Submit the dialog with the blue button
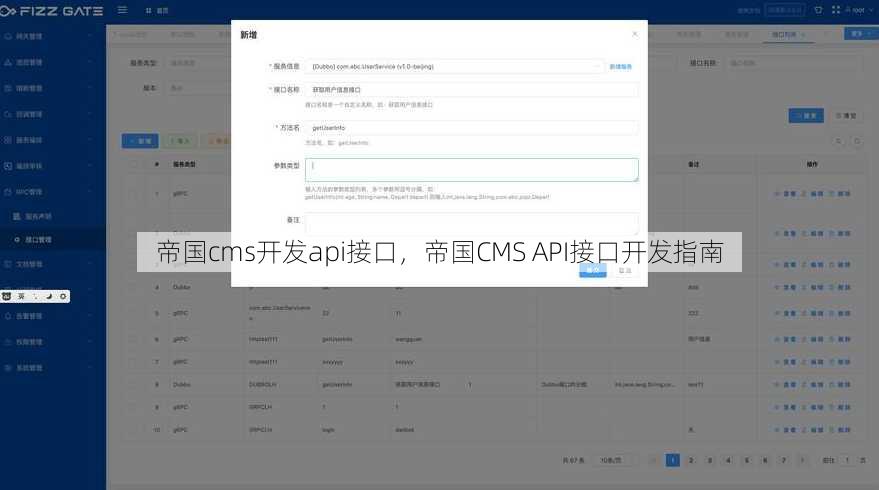 pyautogui.click(x=593, y=270)
